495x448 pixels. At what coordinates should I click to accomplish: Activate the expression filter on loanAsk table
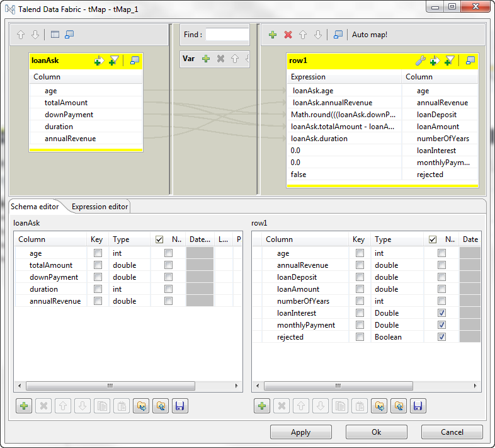click(x=113, y=60)
